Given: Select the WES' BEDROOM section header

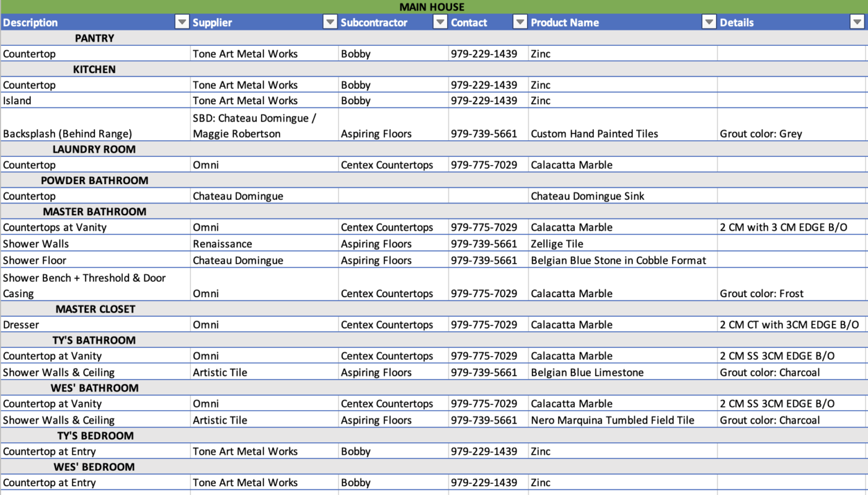Looking at the screenshot, I should click(x=433, y=466).
